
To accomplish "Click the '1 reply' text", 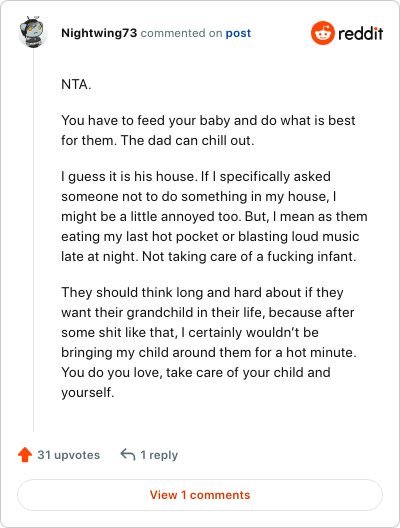I will point(159,455).
